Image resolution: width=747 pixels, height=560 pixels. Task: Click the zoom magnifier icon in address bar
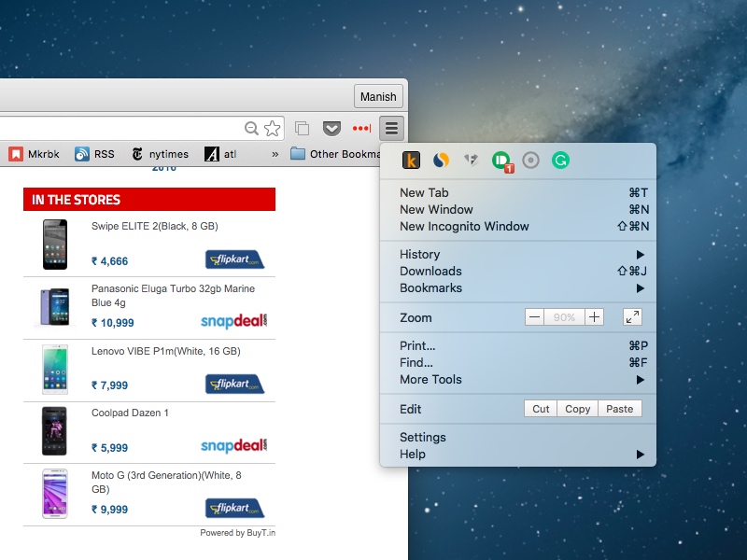pyautogui.click(x=251, y=128)
